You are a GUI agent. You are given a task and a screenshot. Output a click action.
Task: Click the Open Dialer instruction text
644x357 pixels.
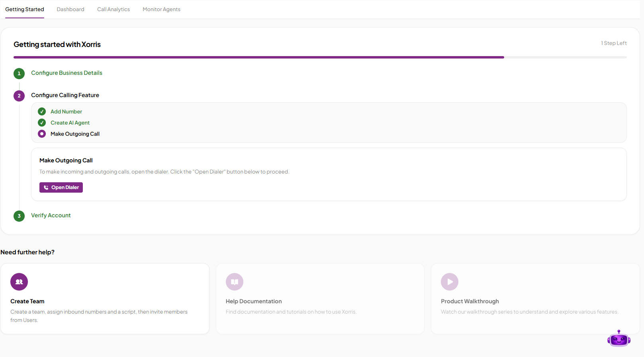tap(164, 172)
